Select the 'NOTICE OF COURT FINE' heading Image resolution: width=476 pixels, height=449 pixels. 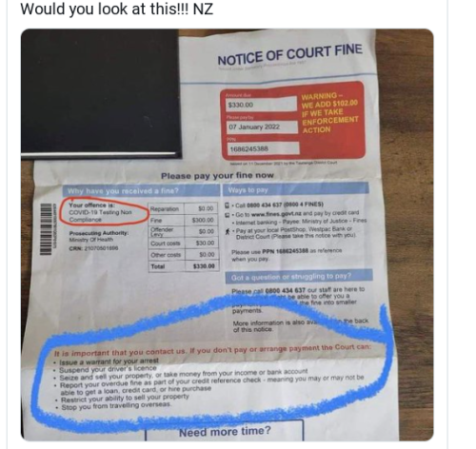pyautogui.click(x=289, y=55)
